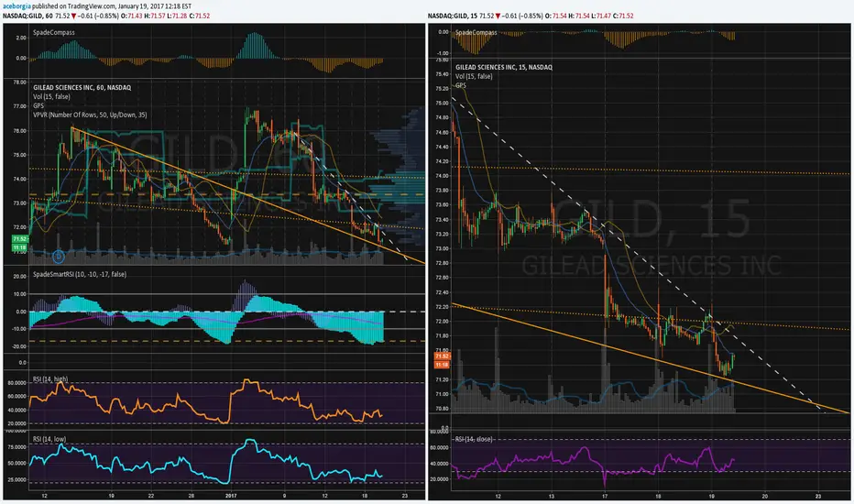Select the GILEAD SCIENCES INC, 15, NASDAQ title
The width and height of the screenshot is (854, 504).
tap(504, 67)
